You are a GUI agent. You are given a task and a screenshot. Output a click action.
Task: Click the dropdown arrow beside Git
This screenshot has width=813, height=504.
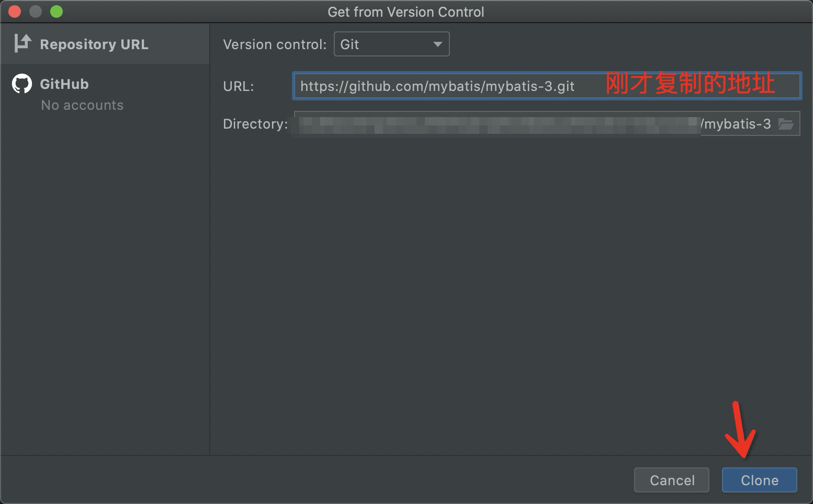tap(437, 44)
